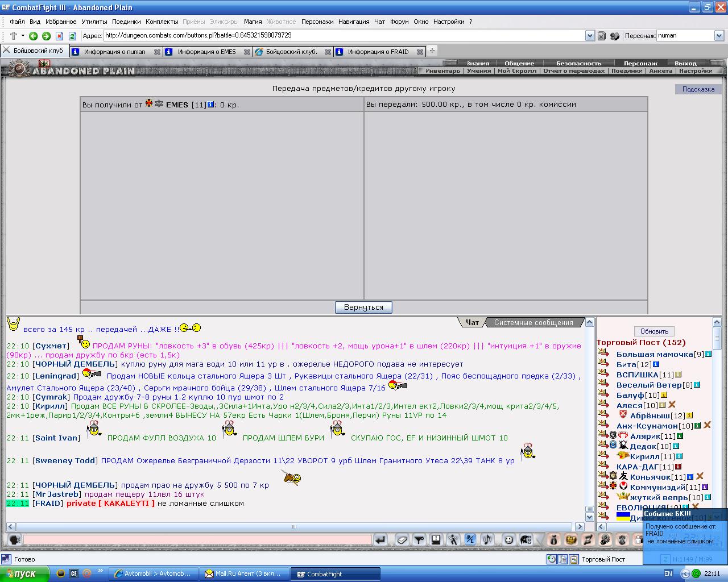Switch to Mail.Ru Агент taskbar item

(x=245, y=573)
